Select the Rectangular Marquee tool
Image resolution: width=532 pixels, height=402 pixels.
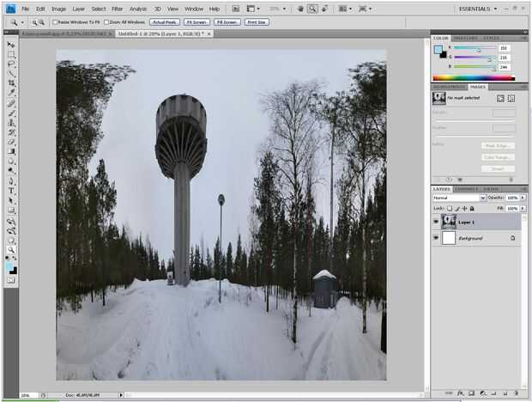(11, 54)
